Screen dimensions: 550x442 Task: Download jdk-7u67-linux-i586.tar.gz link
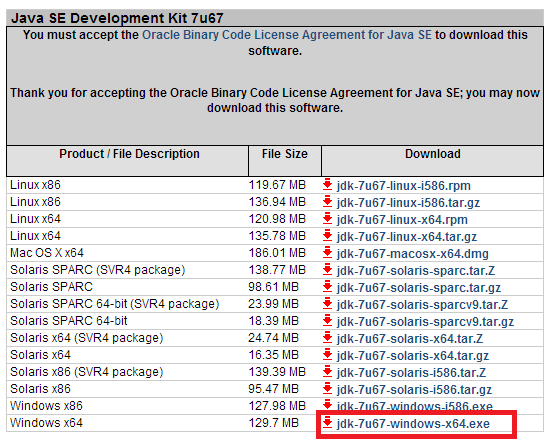[408, 203]
